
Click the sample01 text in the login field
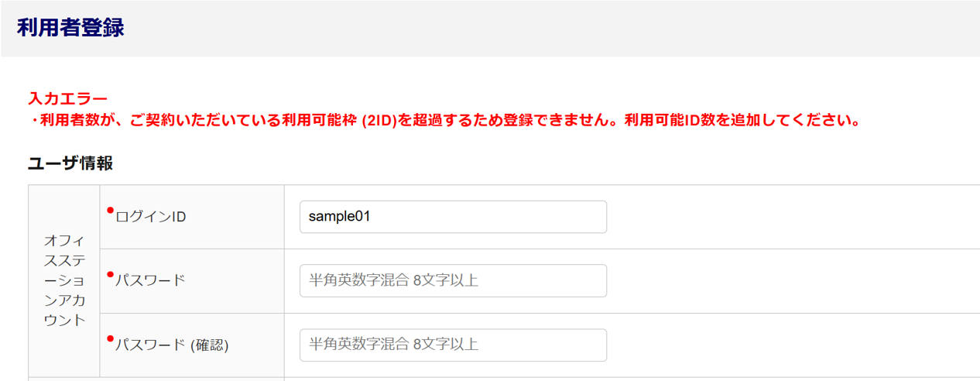(339, 217)
